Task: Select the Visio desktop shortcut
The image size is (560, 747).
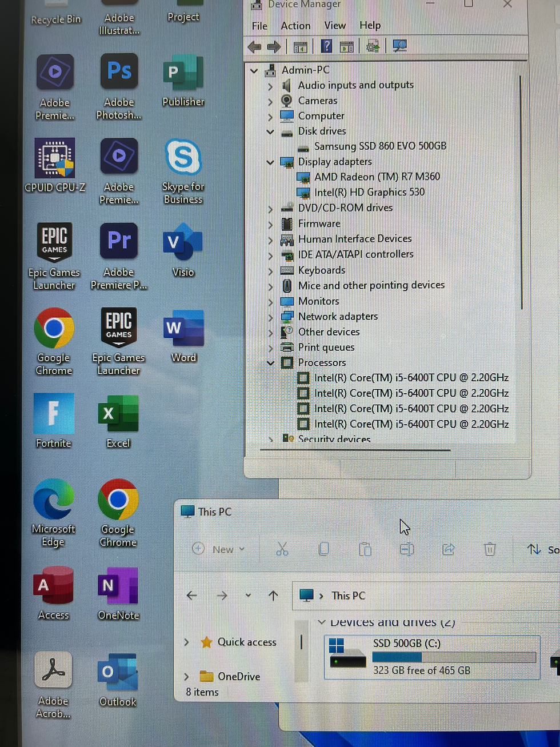Action: point(183,250)
